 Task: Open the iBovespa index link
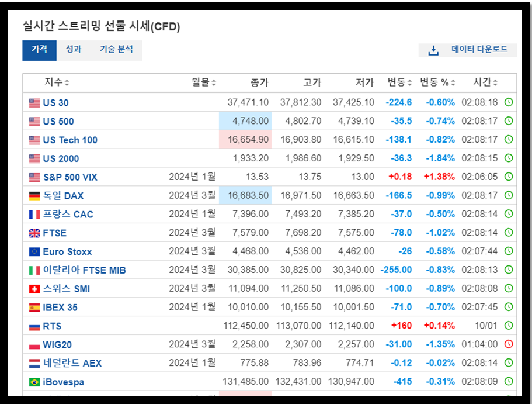point(64,382)
